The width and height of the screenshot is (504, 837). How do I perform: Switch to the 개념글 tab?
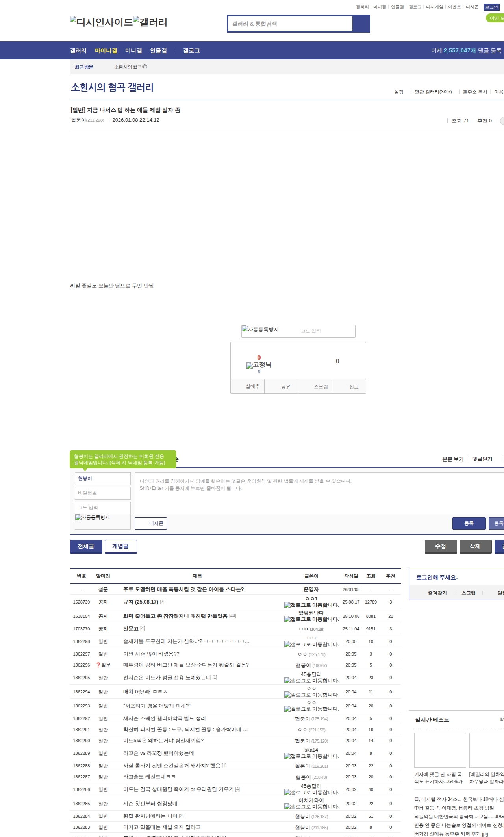tap(120, 546)
